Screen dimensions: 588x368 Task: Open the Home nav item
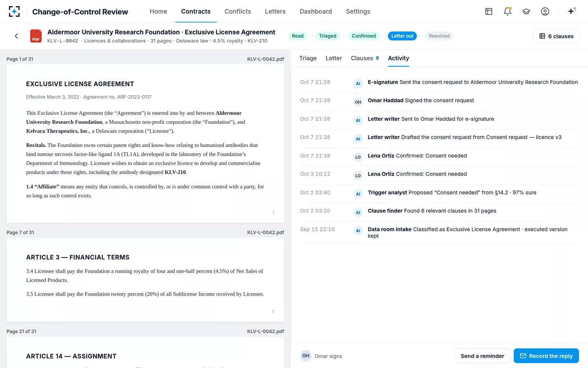158,11
